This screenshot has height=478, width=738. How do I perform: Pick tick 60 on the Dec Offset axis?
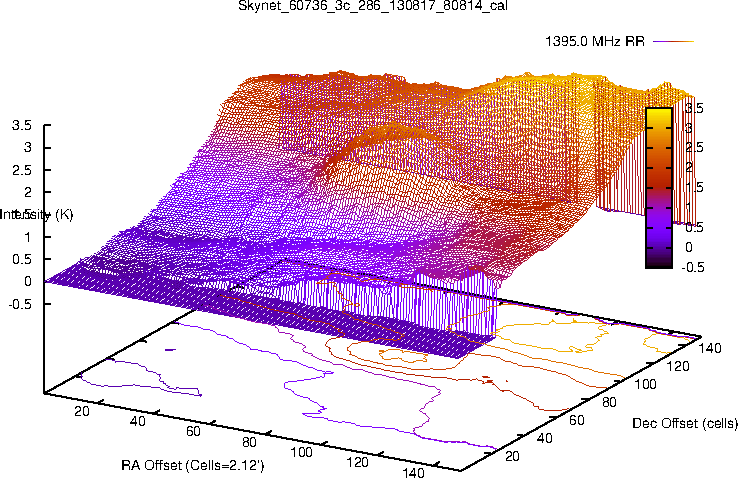[x=577, y=421]
